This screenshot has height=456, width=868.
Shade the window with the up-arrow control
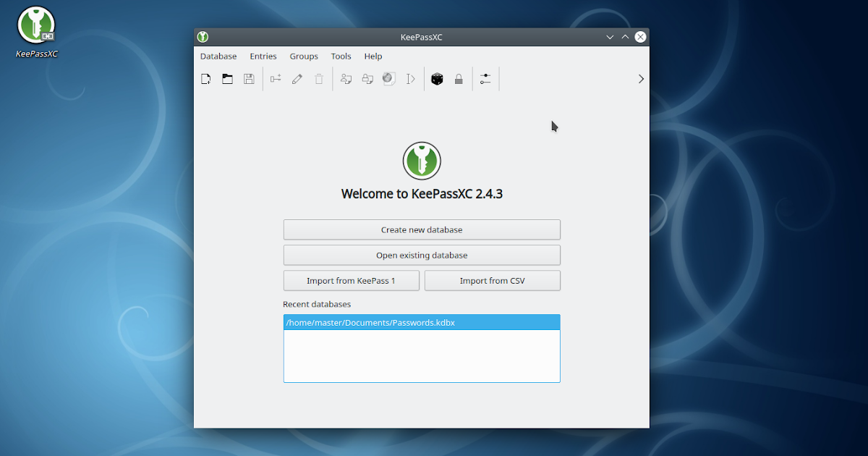pos(625,36)
